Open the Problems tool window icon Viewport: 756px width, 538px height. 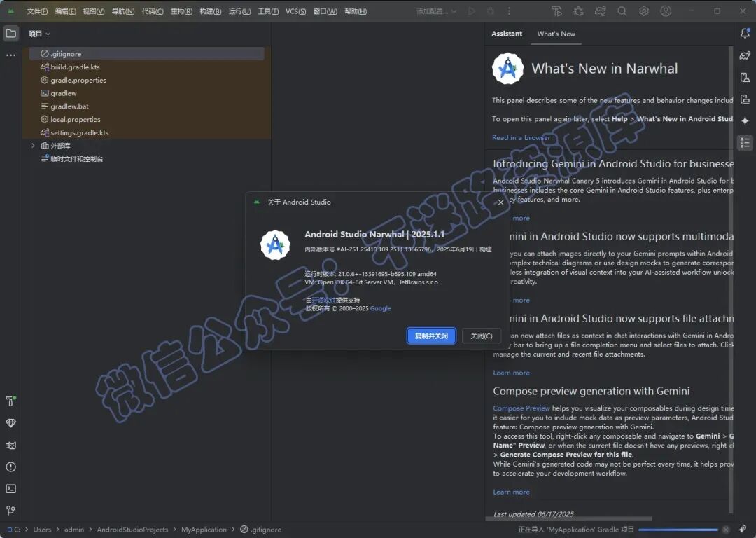pyautogui.click(x=10, y=467)
